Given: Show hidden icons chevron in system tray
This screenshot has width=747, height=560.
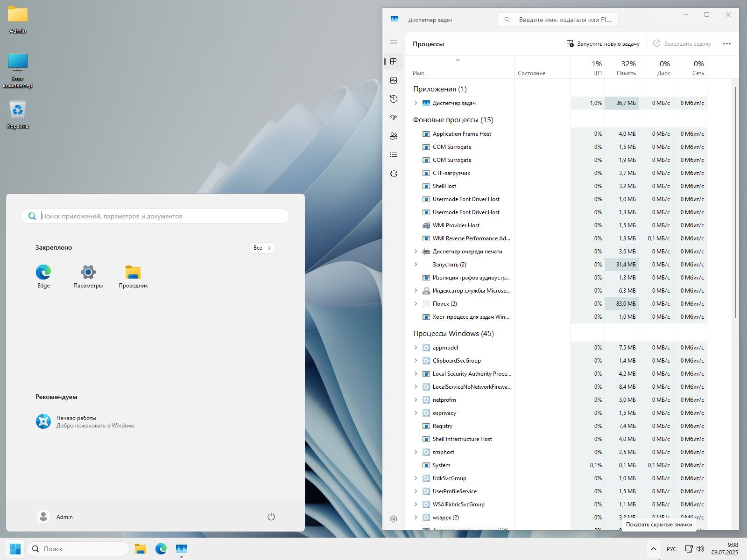Looking at the screenshot, I should (654, 549).
